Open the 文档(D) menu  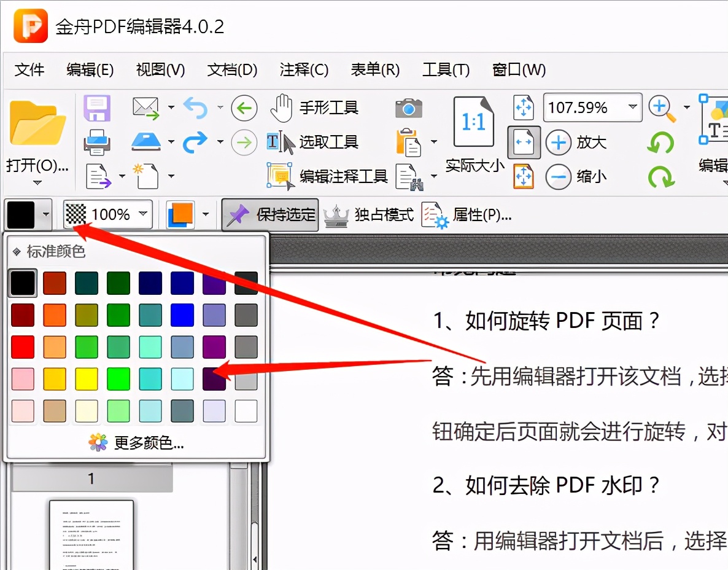[232, 69]
